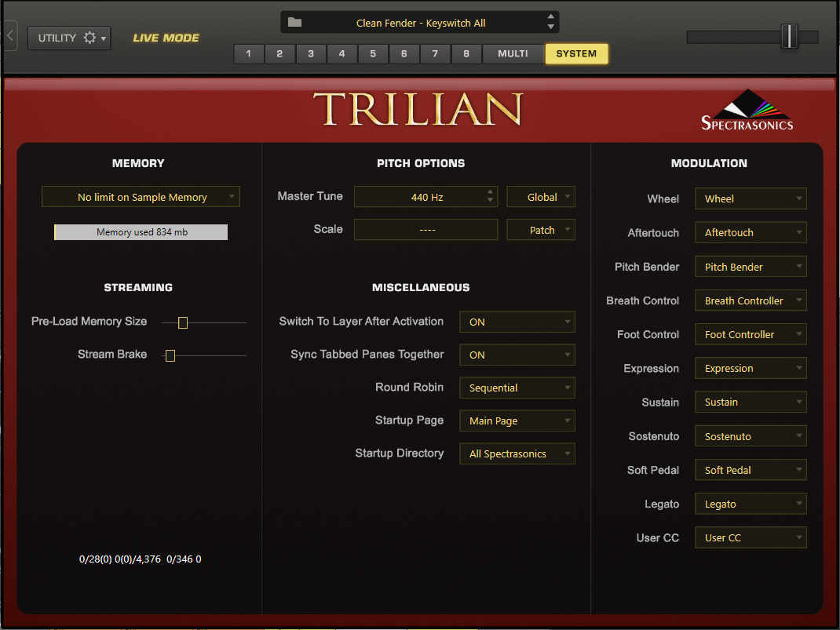Adjust the Pre-Load Memory Size slider
The width and height of the screenshot is (840, 630).
[183, 322]
